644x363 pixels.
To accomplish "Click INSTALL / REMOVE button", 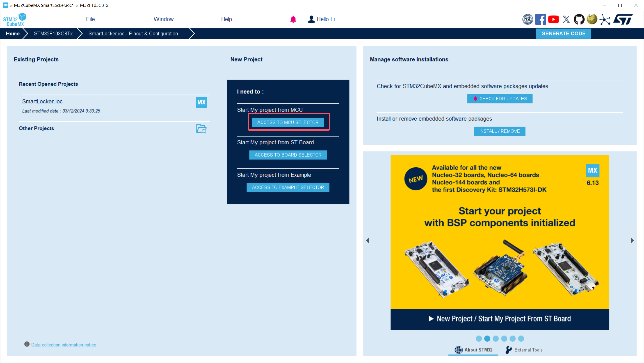I will click(x=500, y=131).
